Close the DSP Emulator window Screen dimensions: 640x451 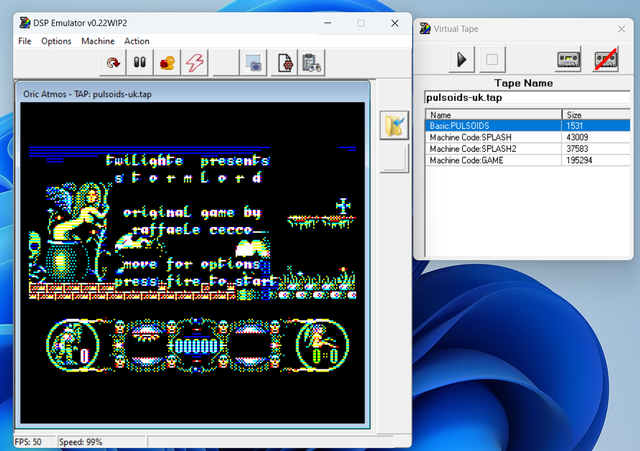(x=395, y=23)
